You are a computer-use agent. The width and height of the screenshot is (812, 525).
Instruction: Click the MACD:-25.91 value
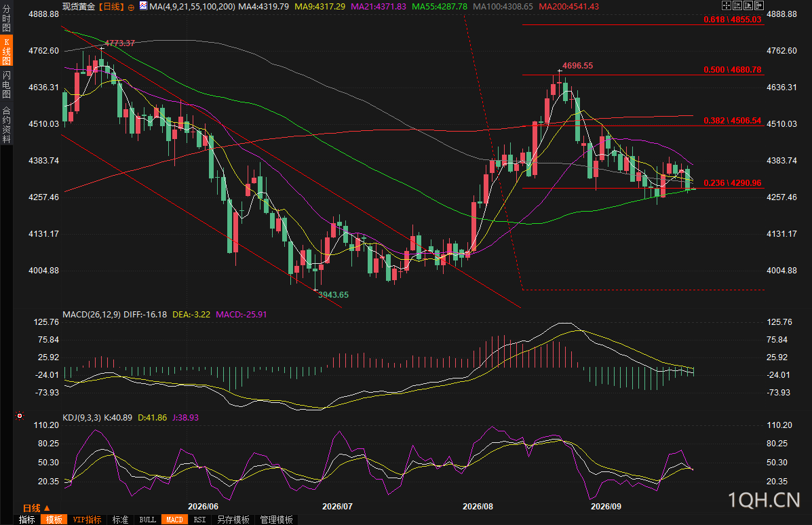[x=241, y=314]
